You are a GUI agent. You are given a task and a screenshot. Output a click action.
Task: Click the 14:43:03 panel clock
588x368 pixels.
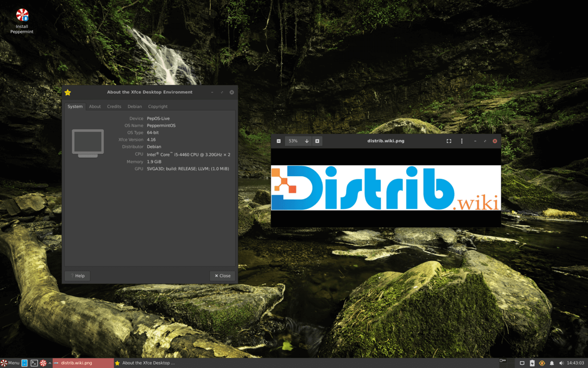[x=576, y=363]
